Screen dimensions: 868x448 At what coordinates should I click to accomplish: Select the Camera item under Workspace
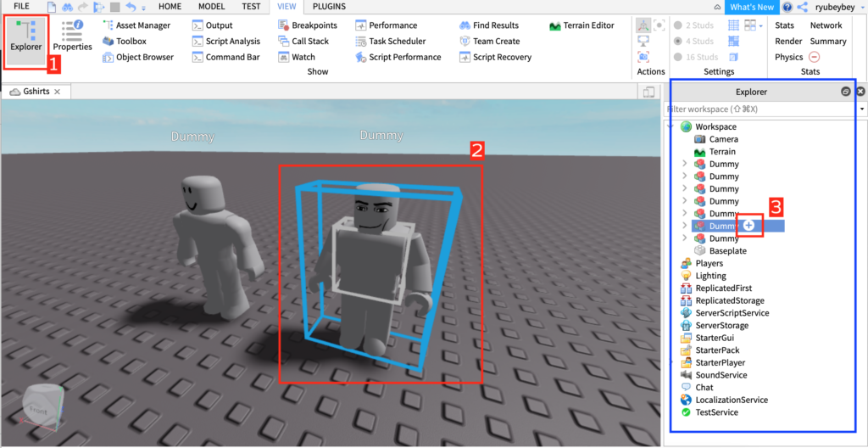pyautogui.click(x=724, y=139)
